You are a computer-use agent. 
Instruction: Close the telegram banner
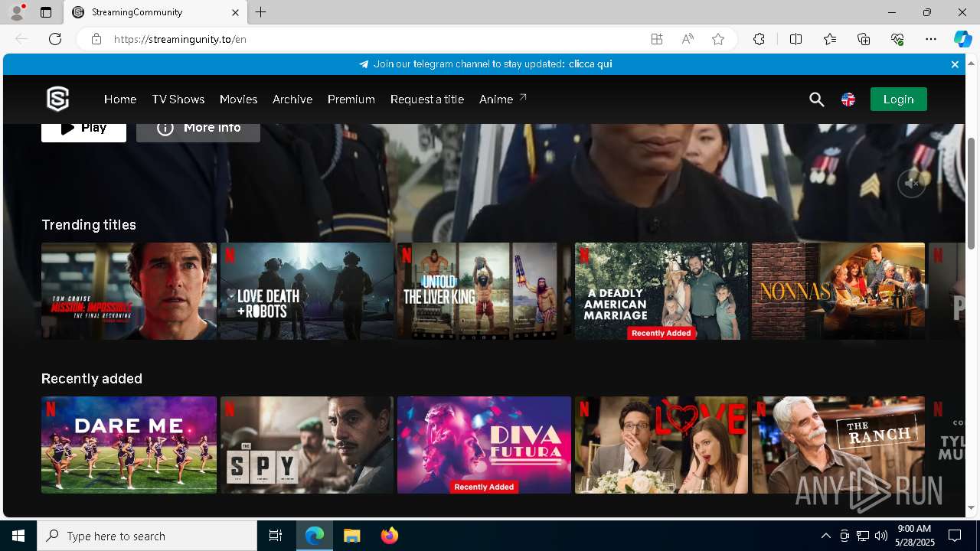(955, 64)
